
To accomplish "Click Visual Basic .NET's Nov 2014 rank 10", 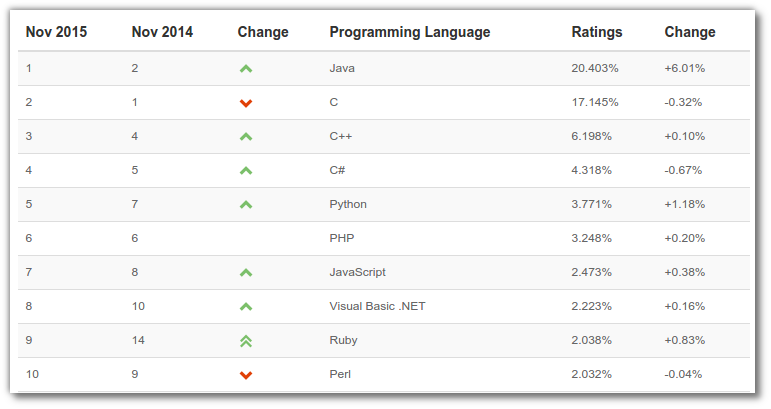I will (138, 306).
